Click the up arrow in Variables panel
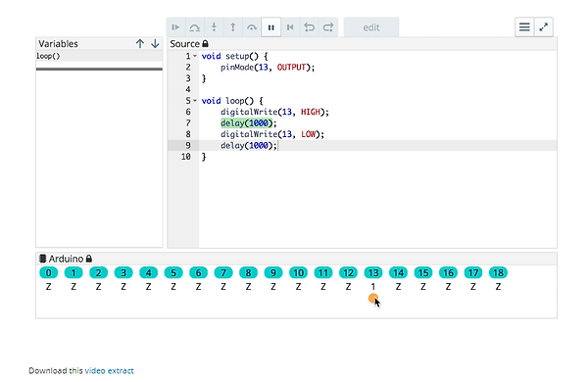588x382 pixels. pyautogui.click(x=140, y=44)
